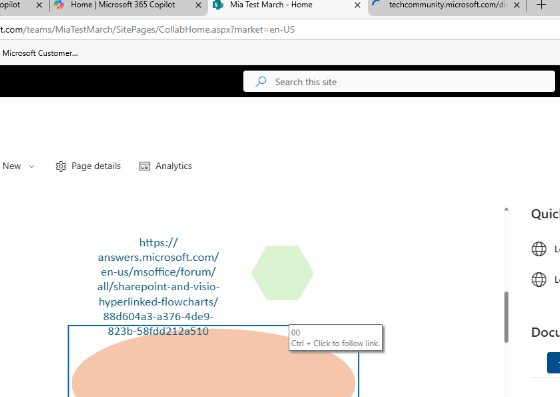This screenshot has width=560, height=397.
Task: Open a new browser tab
Action: [x=541, y=5]
